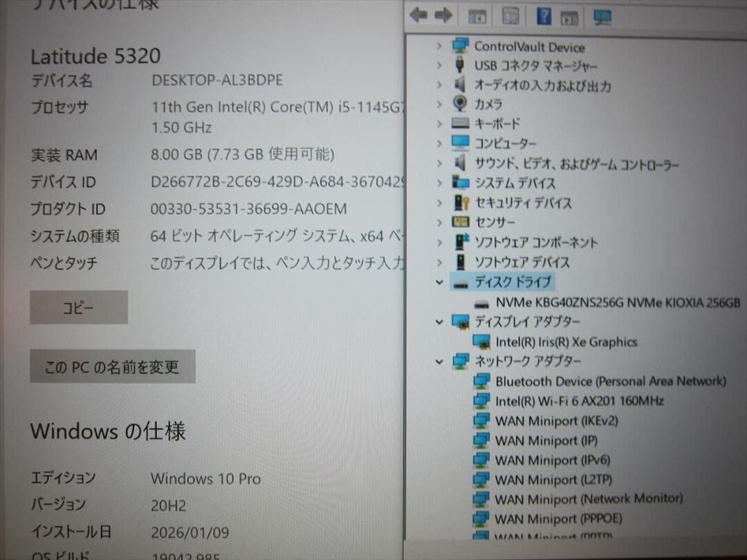Select NVMe KBG40ZNS256G NVMe KIOXIA 256GB
Screen dimensions: 747x560
[x=618, y=303]
